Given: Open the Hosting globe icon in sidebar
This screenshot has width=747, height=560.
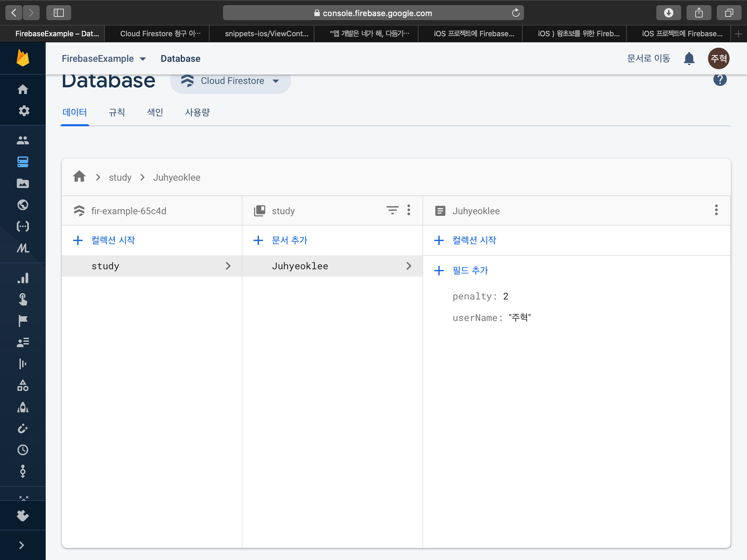Looking at the screenshot, I should (x=23, y=205).
